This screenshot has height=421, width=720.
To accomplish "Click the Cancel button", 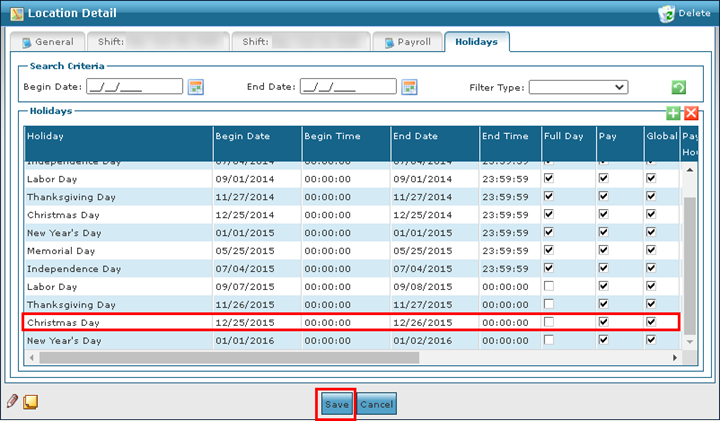I will (377, 403).
